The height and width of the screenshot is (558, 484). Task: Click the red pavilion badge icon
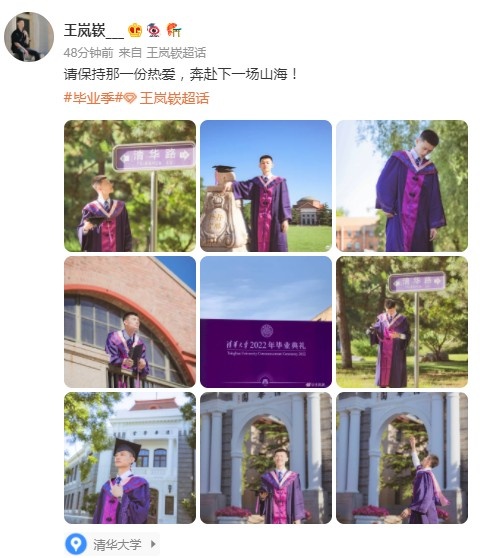174,30
